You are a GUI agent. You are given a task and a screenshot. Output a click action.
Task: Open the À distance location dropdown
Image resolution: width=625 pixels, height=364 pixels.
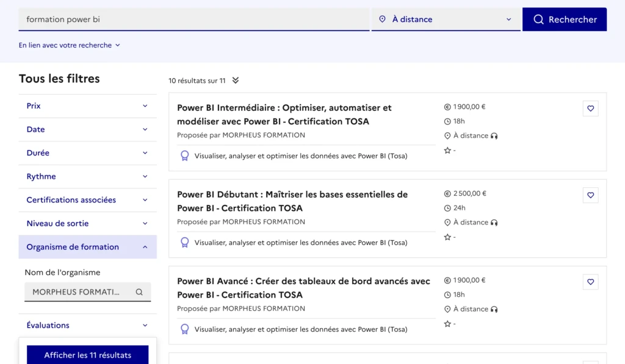tap(446, 19)
